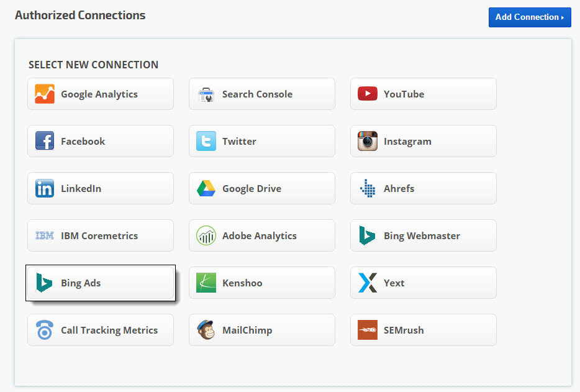Select the Ahrefs connection
The height and width of the screenshot is (392, 580).
pos(423,188)
